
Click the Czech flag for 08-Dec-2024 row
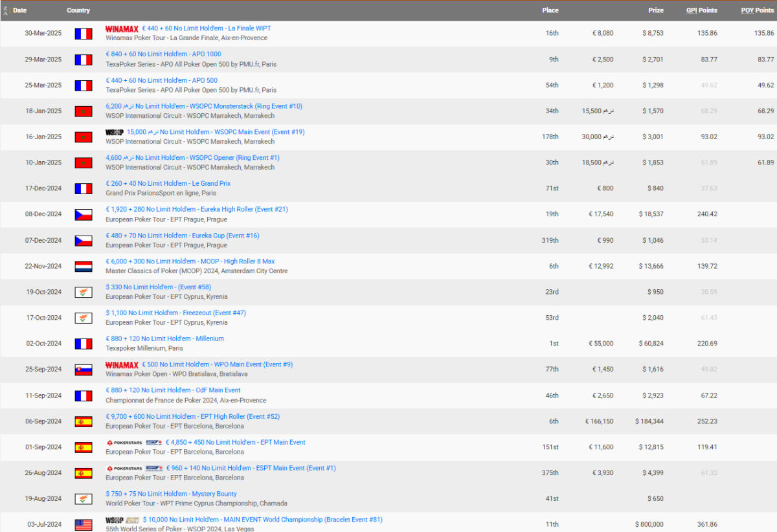[x=84, y=215]
